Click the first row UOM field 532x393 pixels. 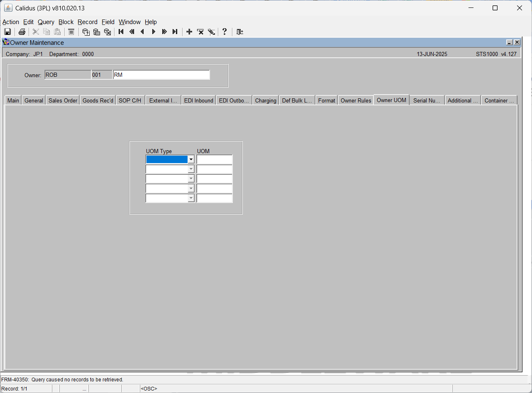point(215,159)
